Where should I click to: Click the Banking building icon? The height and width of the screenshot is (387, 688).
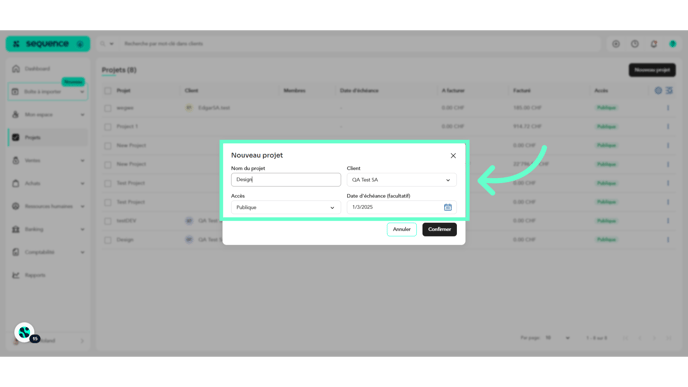coord(16,229)
